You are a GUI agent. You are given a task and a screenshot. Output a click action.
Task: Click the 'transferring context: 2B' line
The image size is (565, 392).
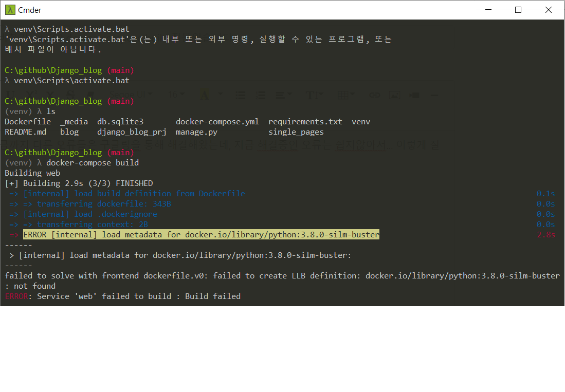tap(92, 225)
